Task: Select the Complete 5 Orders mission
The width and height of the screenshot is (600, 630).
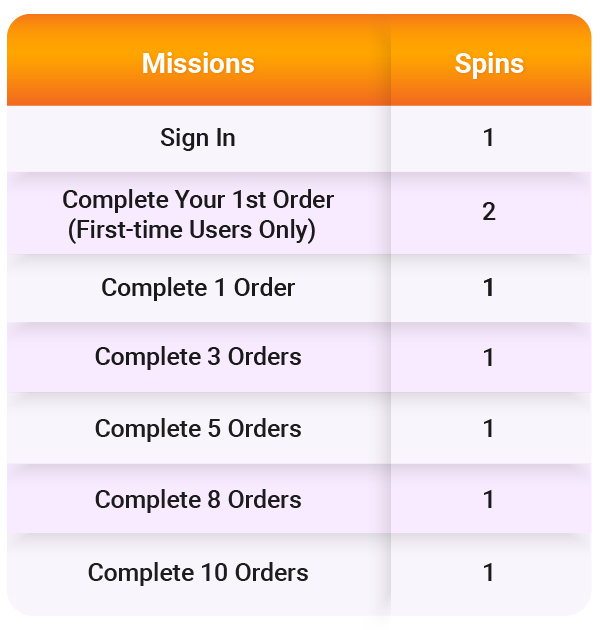Action: coord(198,428)
